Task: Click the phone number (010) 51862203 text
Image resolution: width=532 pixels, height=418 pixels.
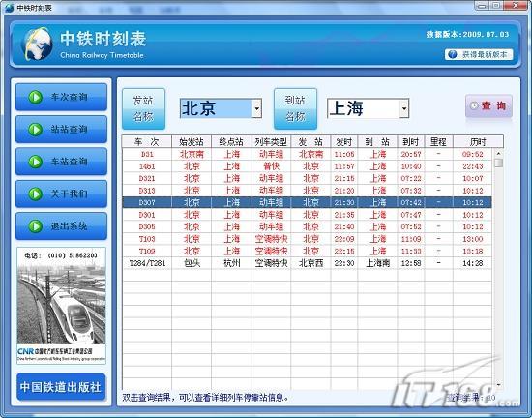Action: [61, 255]
